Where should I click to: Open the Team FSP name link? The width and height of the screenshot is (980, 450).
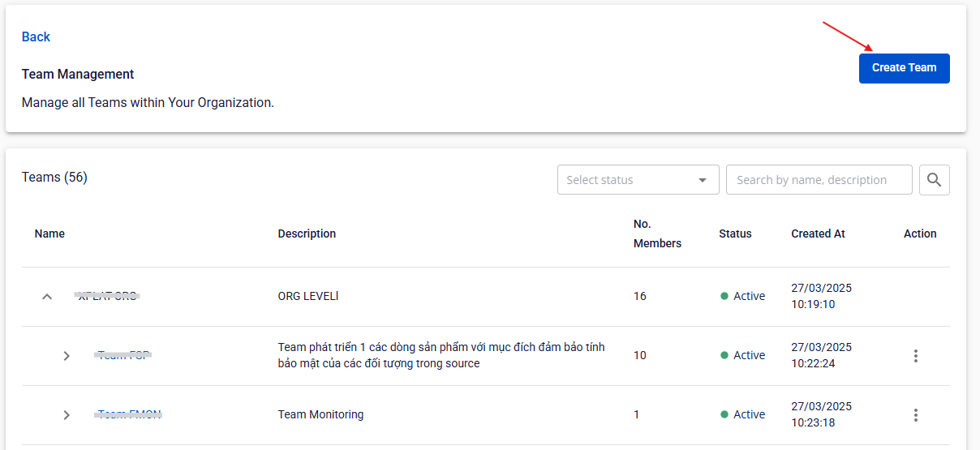click(x=123, y=355)
